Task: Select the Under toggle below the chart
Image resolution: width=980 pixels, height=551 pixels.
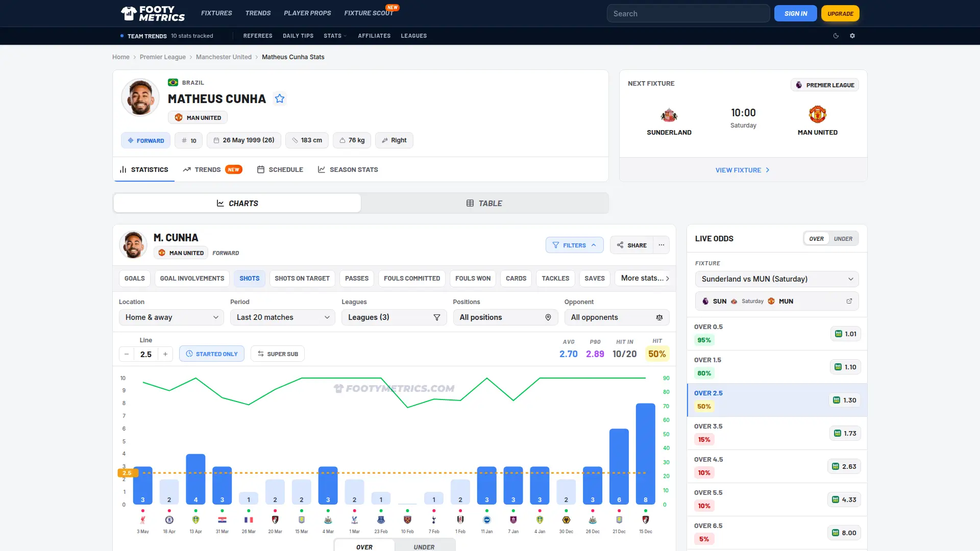Action: pyautogui.click(x=424, y=546)
